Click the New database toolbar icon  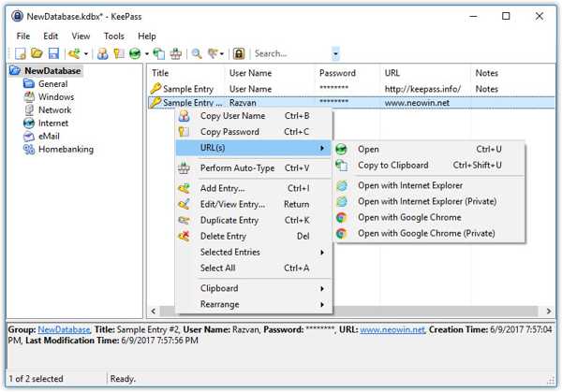pos(20,53)
